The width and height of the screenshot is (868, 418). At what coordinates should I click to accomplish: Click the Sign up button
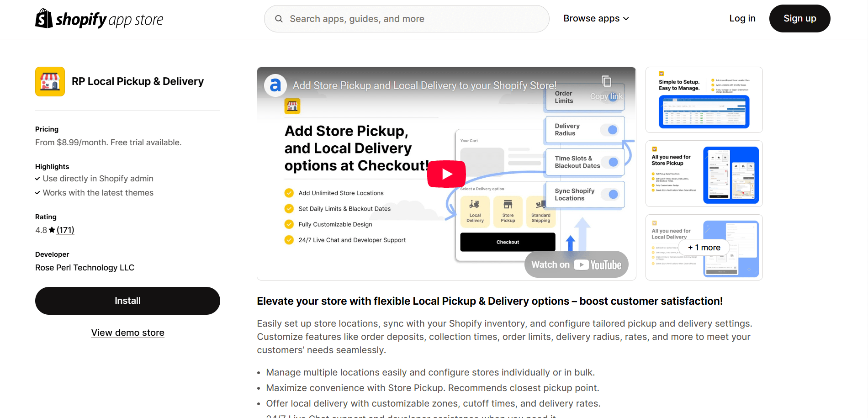click(800, 18)
